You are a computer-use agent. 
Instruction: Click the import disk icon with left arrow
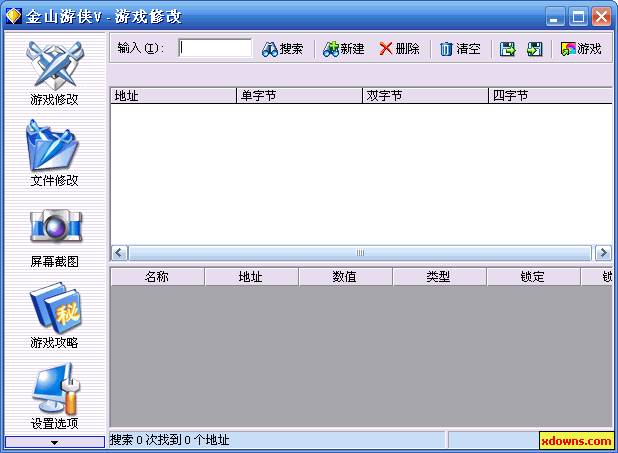pos(534,49)
